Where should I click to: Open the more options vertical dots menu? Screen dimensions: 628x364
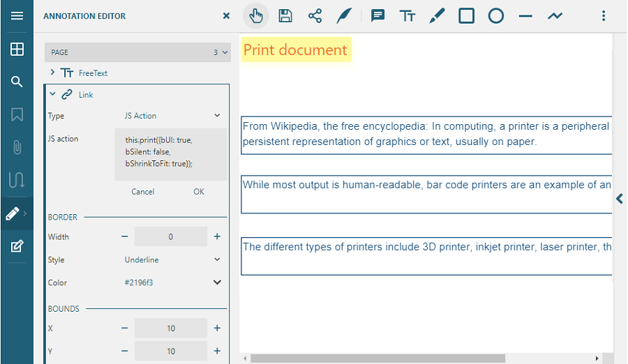pos(604,16)
